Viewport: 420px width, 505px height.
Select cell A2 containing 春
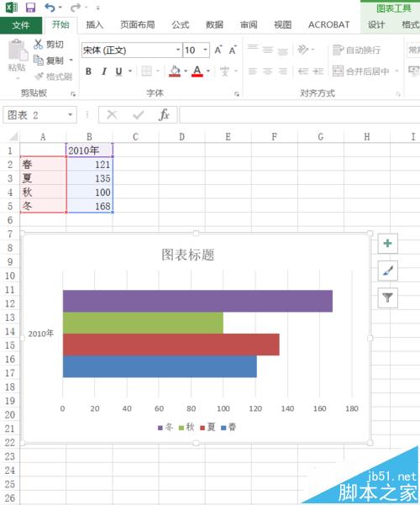pyautogui.click(x=43, y=164)
